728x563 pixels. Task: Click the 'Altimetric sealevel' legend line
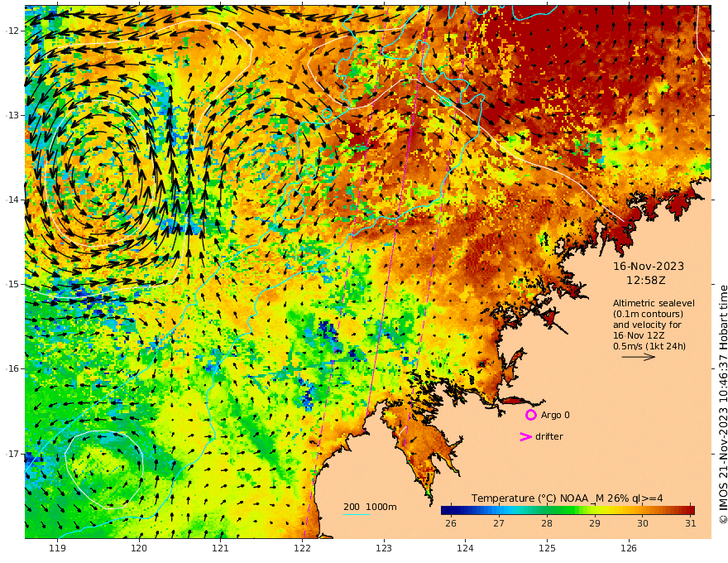pos(654,303)
